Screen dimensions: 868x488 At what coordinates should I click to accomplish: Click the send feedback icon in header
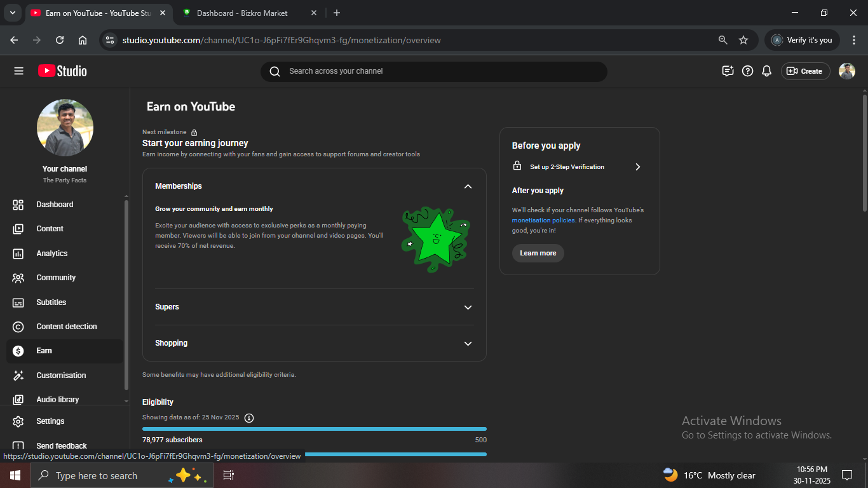click(728, 71)
